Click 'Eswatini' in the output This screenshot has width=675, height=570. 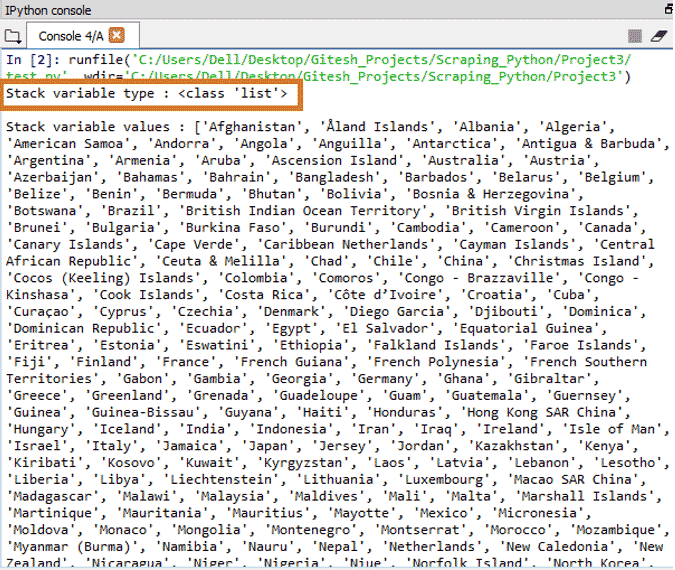click(217, 345)
